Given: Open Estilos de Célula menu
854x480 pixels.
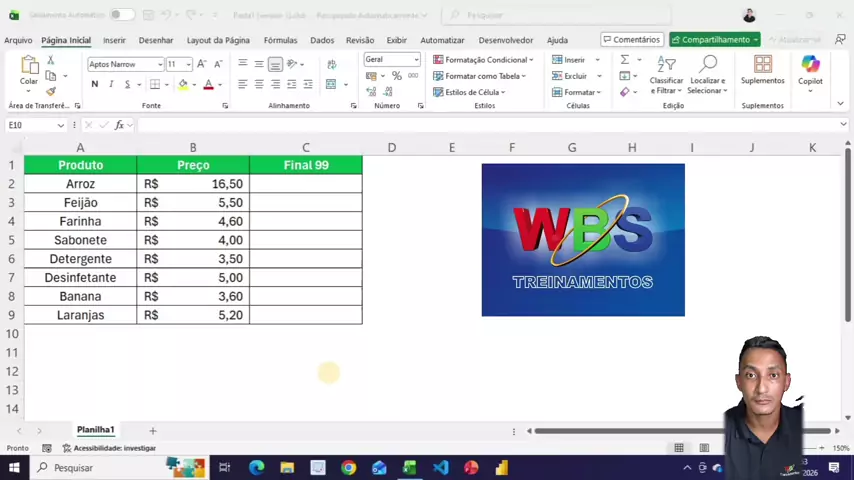Looking at the screenshot, I should (469, 92).
